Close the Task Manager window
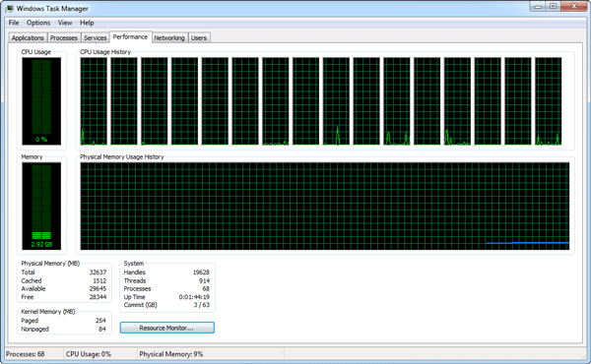 click(574, 7)
